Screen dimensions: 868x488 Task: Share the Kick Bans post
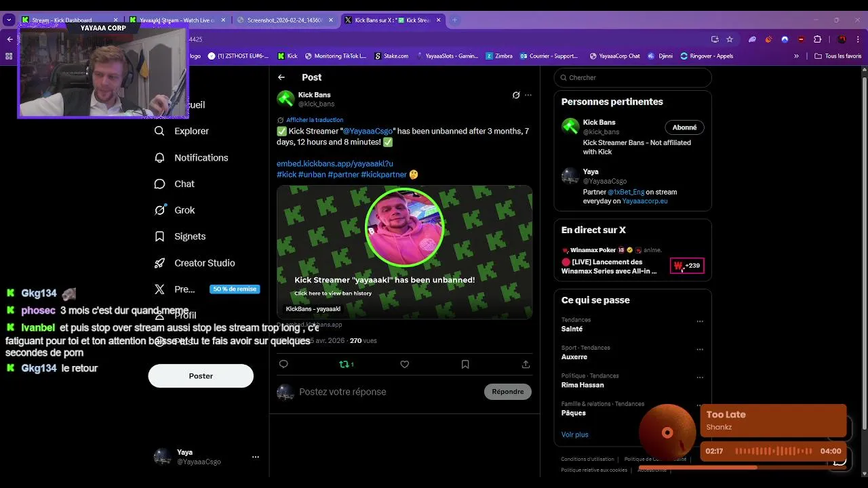526,365
